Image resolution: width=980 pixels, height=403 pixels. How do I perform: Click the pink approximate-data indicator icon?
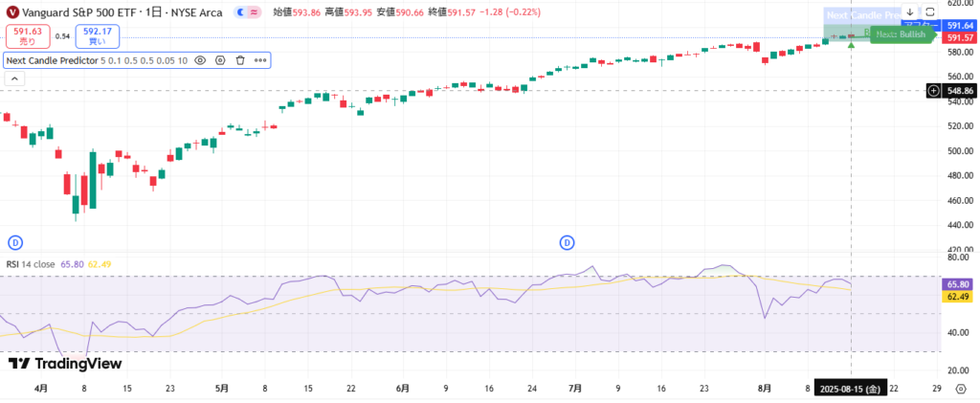[x=254, y=12]
